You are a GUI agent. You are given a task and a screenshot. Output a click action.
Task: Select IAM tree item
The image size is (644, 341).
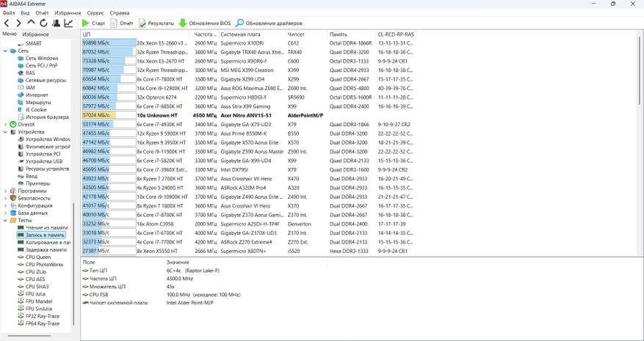click(x=30, y=88)
